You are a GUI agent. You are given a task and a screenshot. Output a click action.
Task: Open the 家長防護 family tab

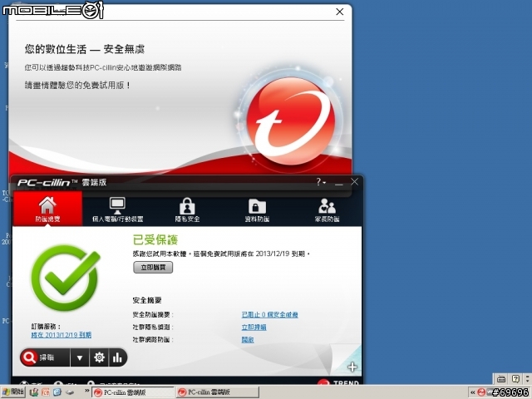[x=327, y=209]
